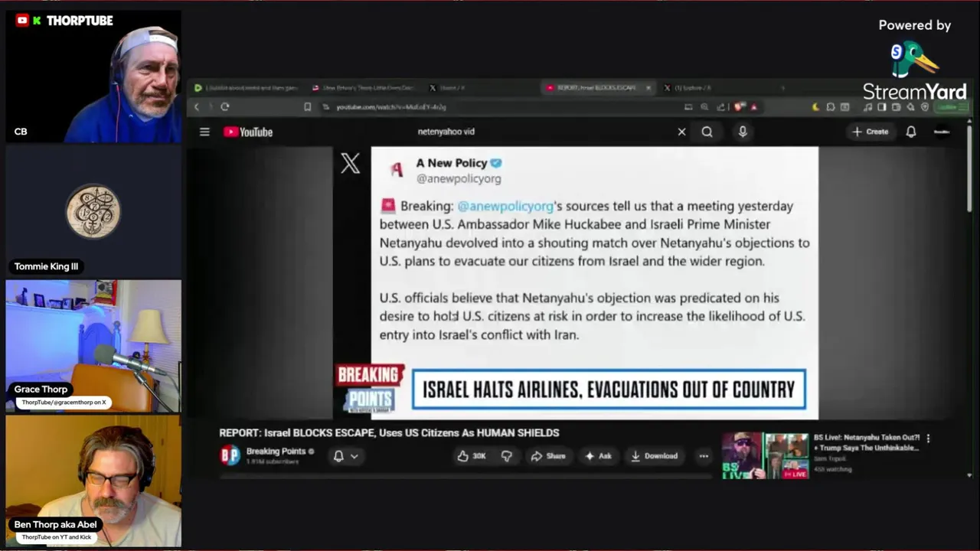The width and height of the screenshot is (980, 551).
Task: Download the video with Download button
Action: coord(655,456)
